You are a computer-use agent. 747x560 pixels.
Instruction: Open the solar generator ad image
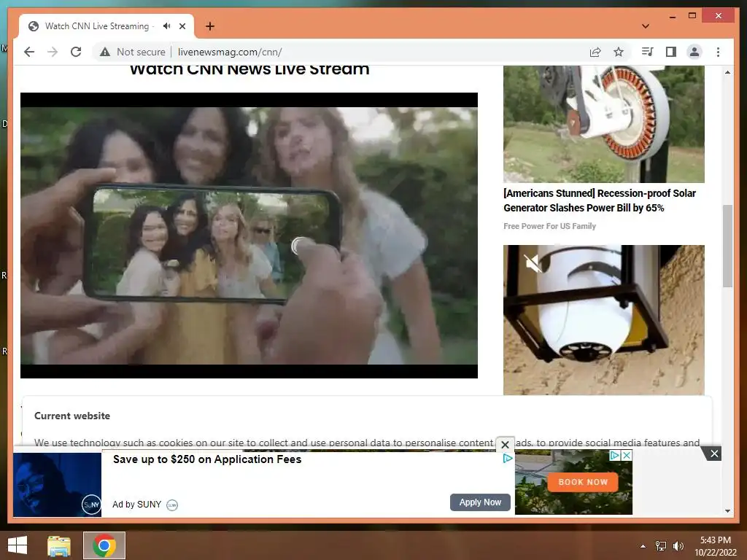[x=603, y=124]
